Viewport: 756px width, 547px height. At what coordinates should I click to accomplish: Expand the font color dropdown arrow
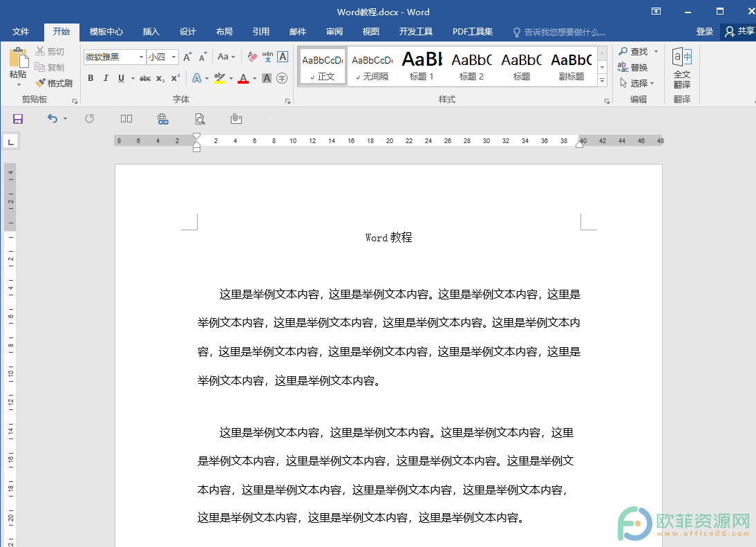pyautogui.click(x=254, y=78)
